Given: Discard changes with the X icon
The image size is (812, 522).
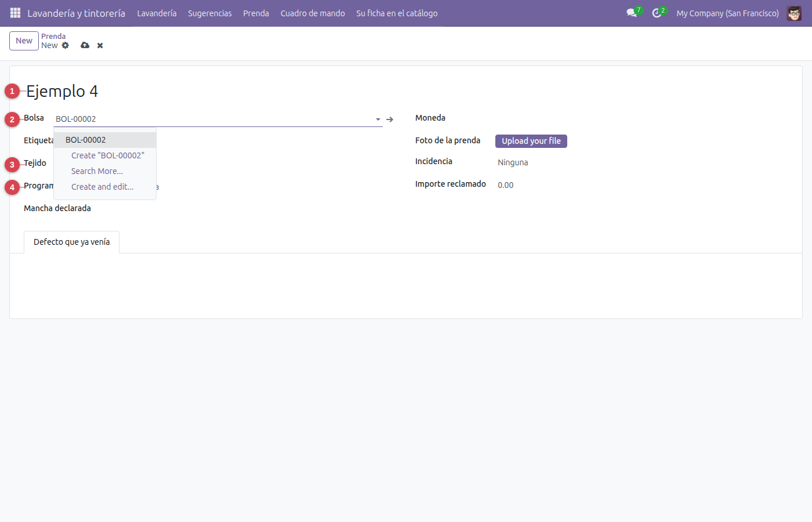Looking at the screenshot, I should (x=100, y=45).
